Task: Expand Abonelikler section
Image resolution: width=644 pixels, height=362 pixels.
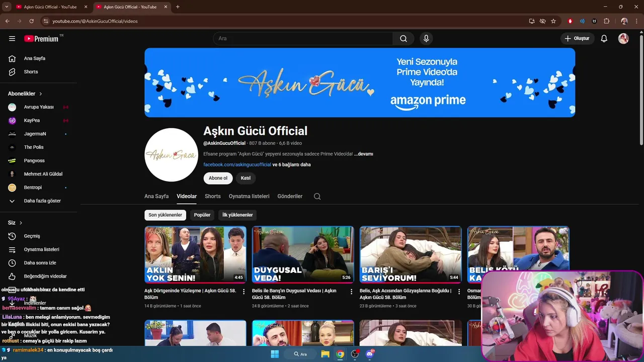Action: 25,94
